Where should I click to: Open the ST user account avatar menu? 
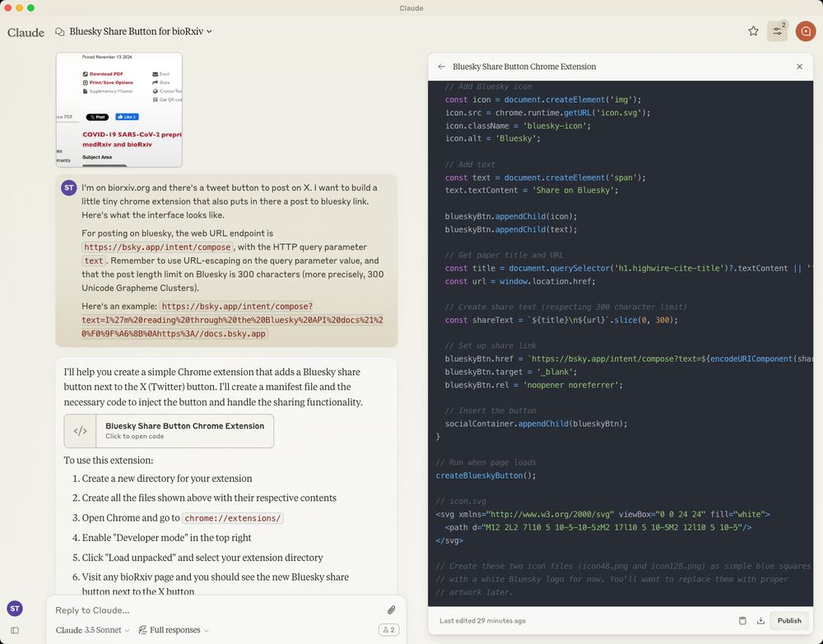click(15, 609)
